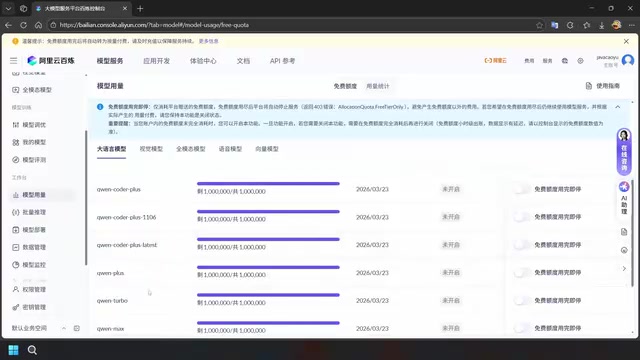The image size is (640, 360).
Task: Open browser tab list dropdown
Action: [x=8, y=8]
